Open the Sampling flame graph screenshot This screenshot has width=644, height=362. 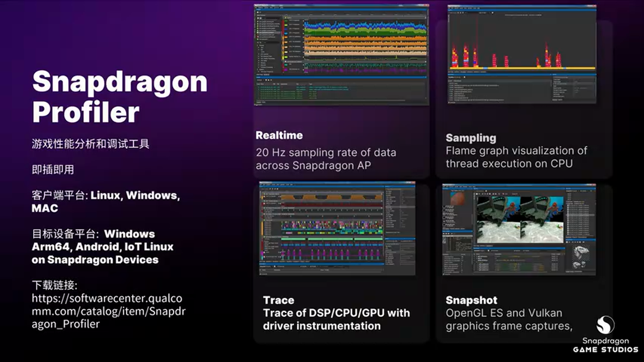(522, 54)
